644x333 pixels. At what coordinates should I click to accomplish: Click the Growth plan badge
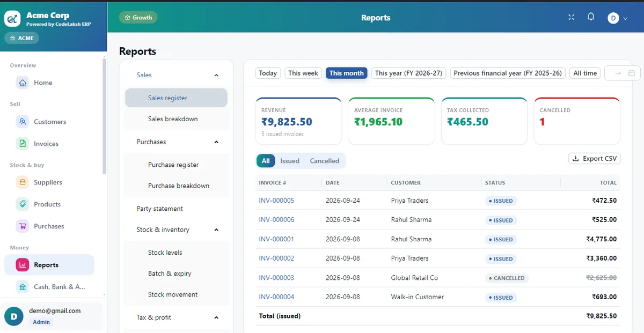click(138, 17)
